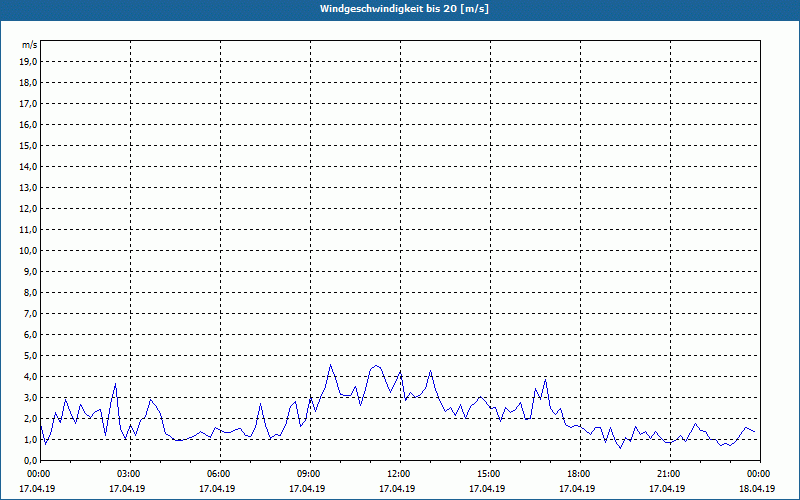Click the 18:00 time axis label
This screenshot has height=500, width=800.
[578, 474]
